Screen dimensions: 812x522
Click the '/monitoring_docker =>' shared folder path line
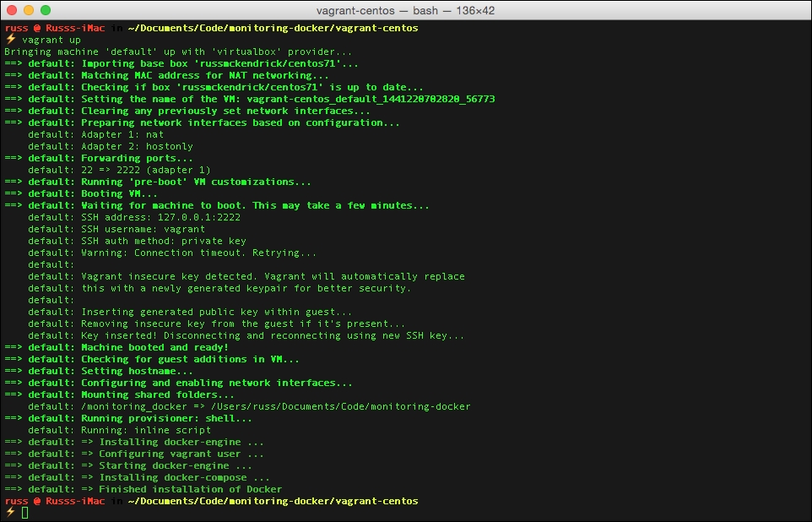(x=249, y=407)
